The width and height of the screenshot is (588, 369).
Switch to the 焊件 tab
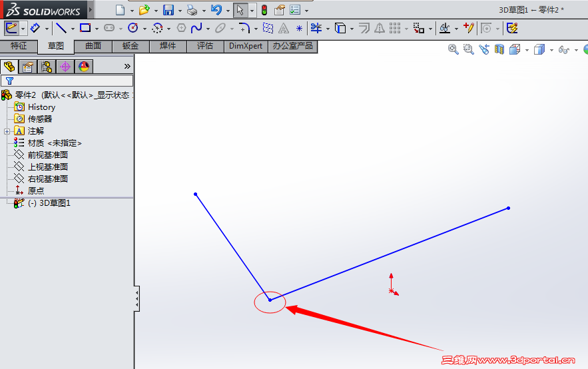[x=168, y=46]
